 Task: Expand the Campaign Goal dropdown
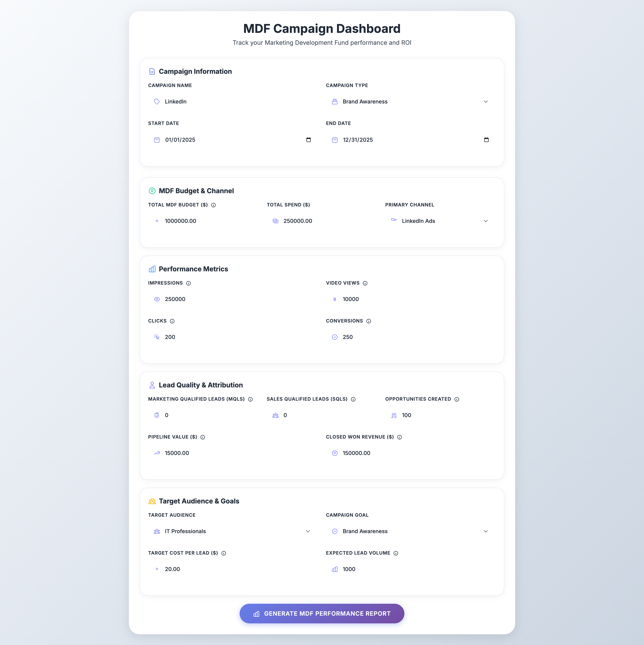click(486, 531)
